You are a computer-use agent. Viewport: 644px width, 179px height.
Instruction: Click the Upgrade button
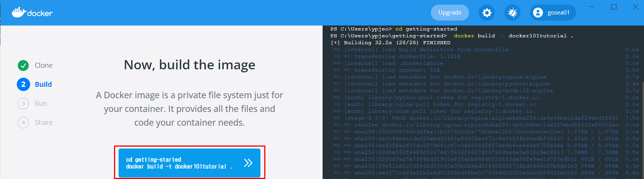coord(450,13)
